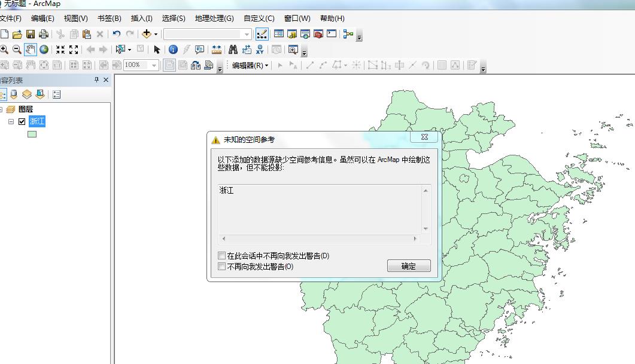Switch to List By Visibility view
Screen dimensions: 635x364
coord(27,94)
